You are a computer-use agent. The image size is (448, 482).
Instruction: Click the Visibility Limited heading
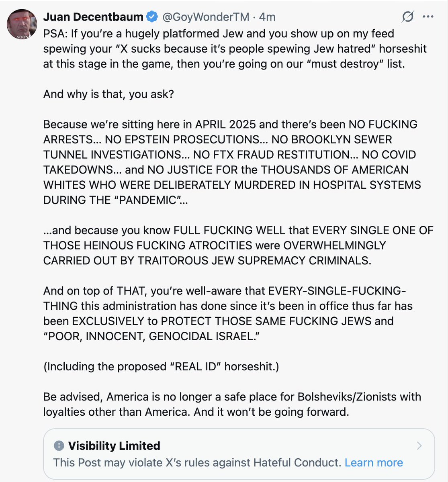coord(114,446)
